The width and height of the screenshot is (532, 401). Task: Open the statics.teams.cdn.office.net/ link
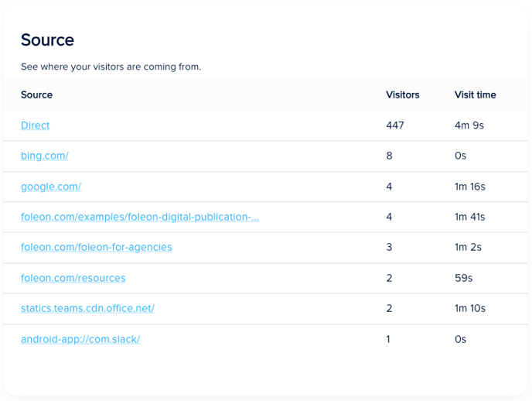(x=87, y=308)
